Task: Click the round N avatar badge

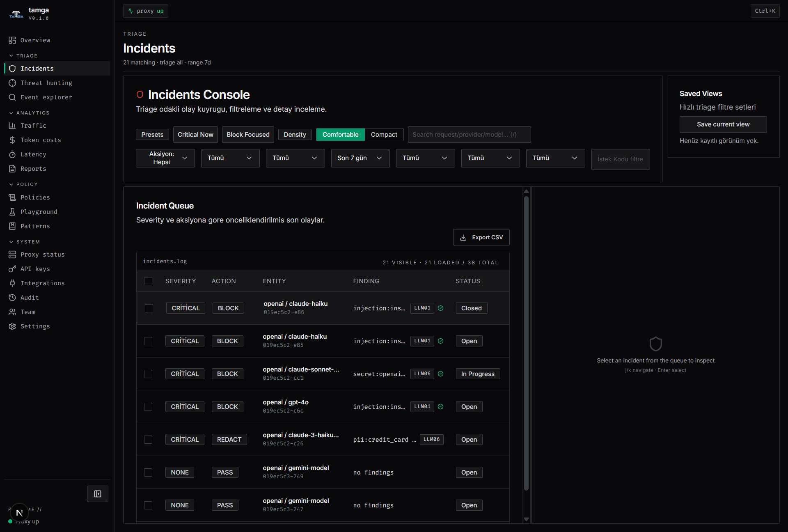Action: click(x=19, y=513)
